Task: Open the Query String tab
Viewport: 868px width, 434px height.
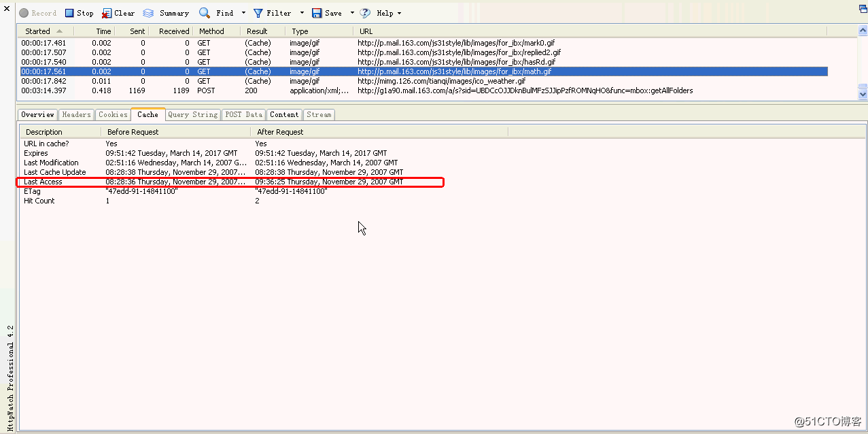Action: 192,115
